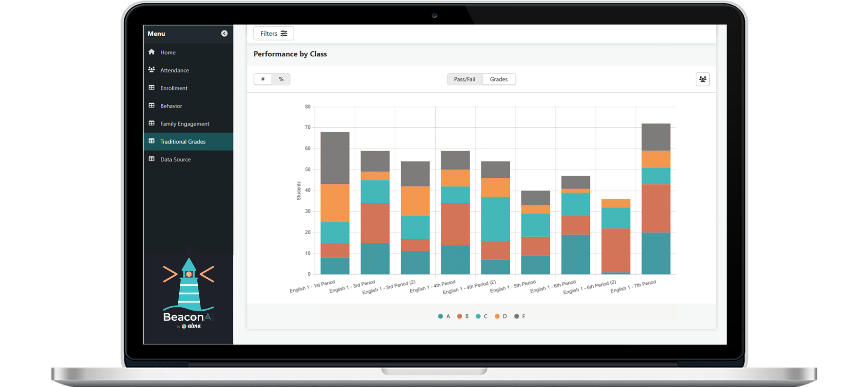The height and width of the screenshot is (387, 868).
Task: Select the Home icon in the sidebar
Action: pyautogui.click(x=152, y=52)
